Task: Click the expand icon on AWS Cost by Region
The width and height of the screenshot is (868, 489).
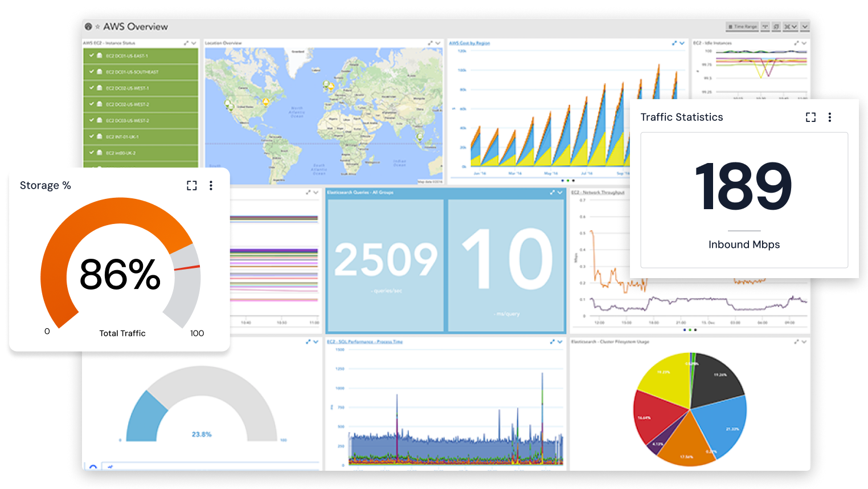Action: (674, 42)
